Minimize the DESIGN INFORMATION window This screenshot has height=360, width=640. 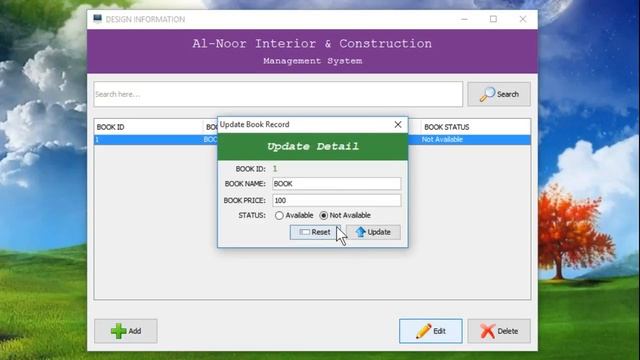(464, 19)
